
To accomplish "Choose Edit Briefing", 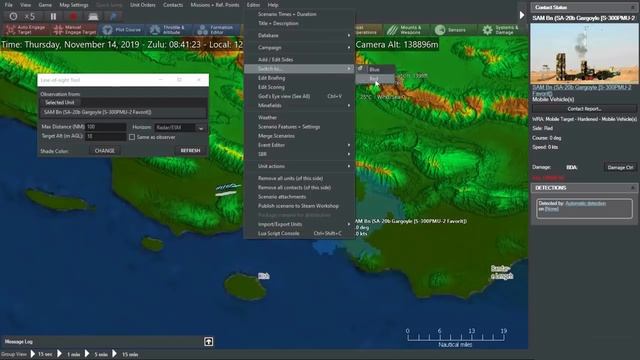I will tap(299, 78).
